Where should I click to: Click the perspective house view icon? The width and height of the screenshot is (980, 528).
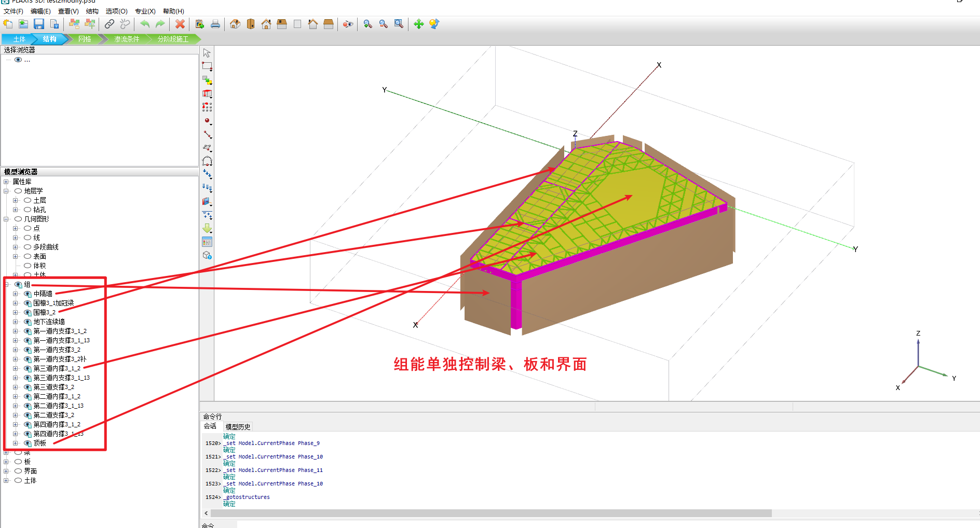coord(235,24)
